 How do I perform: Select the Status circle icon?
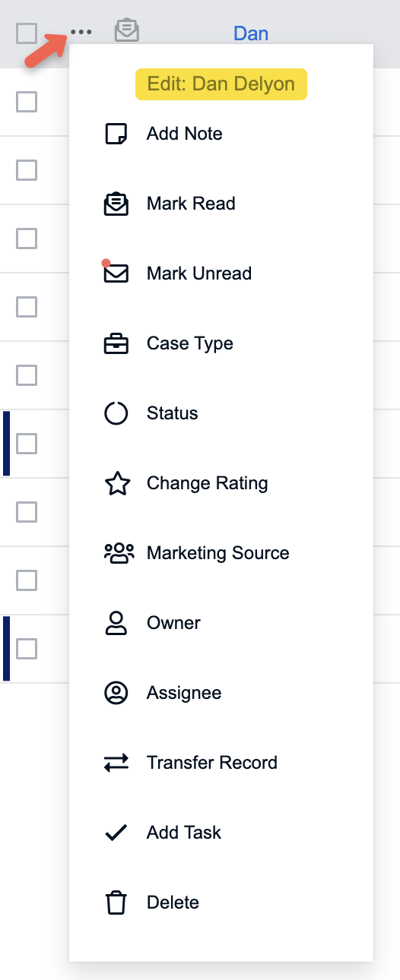click(116, 413)
